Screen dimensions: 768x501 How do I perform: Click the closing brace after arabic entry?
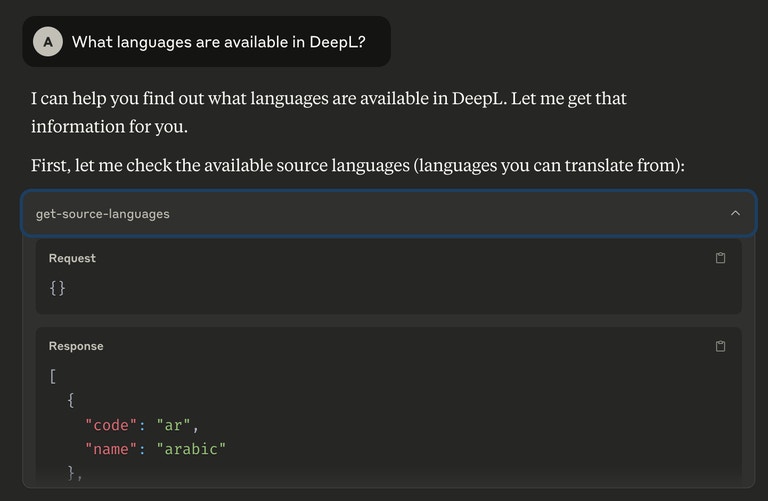click(72, 472)
